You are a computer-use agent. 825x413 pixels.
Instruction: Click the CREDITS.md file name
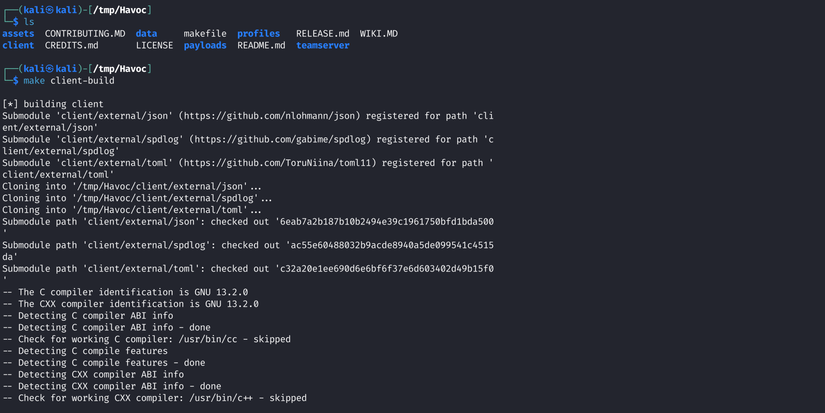click(x=72, y=45)
